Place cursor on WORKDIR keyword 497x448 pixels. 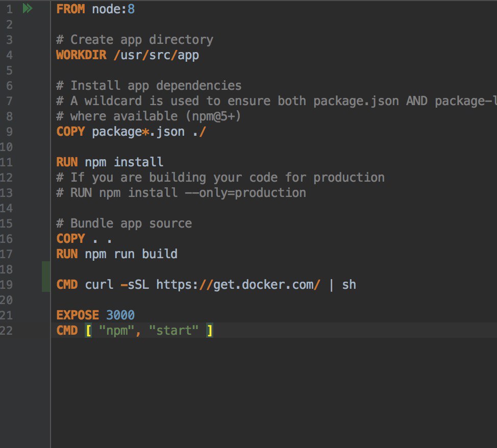point(81,55)
